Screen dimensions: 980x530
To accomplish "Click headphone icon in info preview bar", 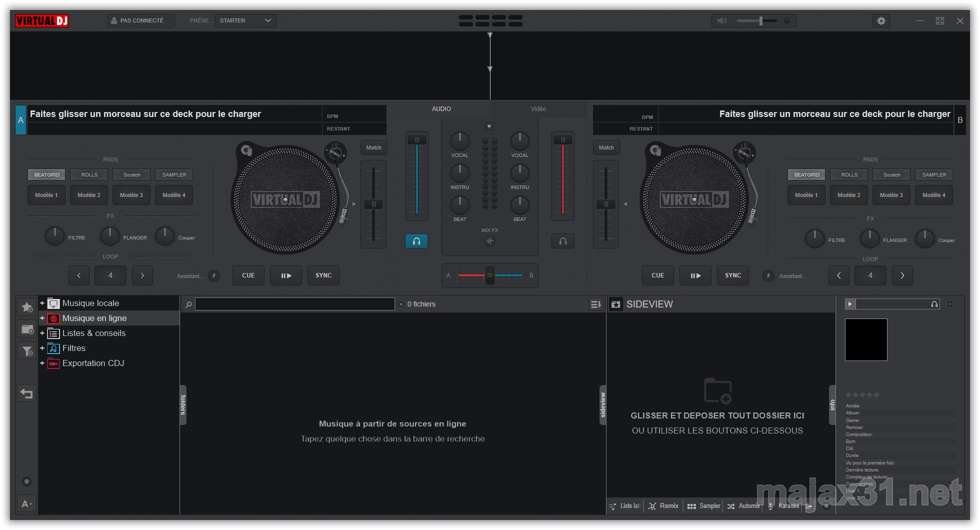I will [x=934, y=304].
